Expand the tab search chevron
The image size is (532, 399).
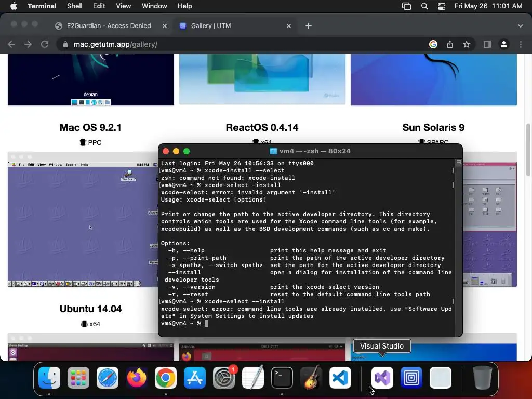(x=521, y=26)
